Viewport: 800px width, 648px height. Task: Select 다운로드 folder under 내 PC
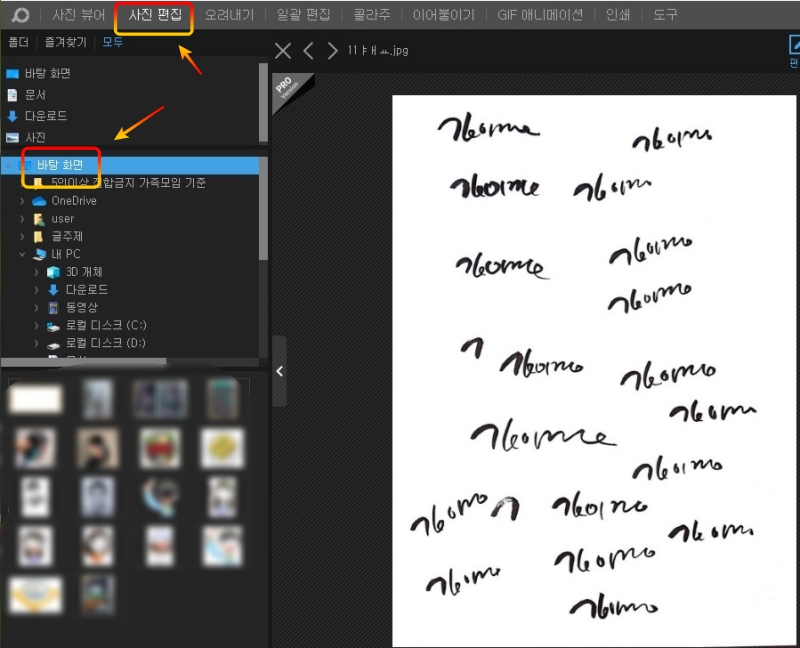tap(87, 290)
